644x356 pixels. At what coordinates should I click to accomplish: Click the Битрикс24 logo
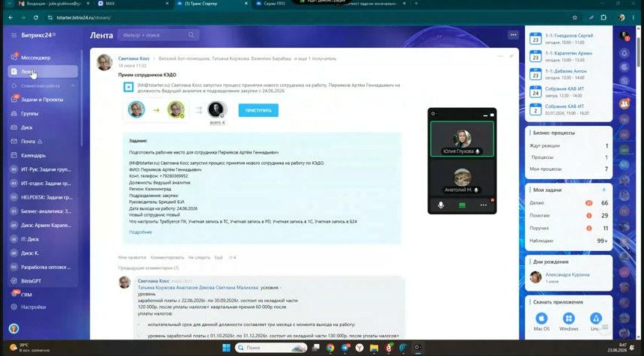(x=37, y=35)
